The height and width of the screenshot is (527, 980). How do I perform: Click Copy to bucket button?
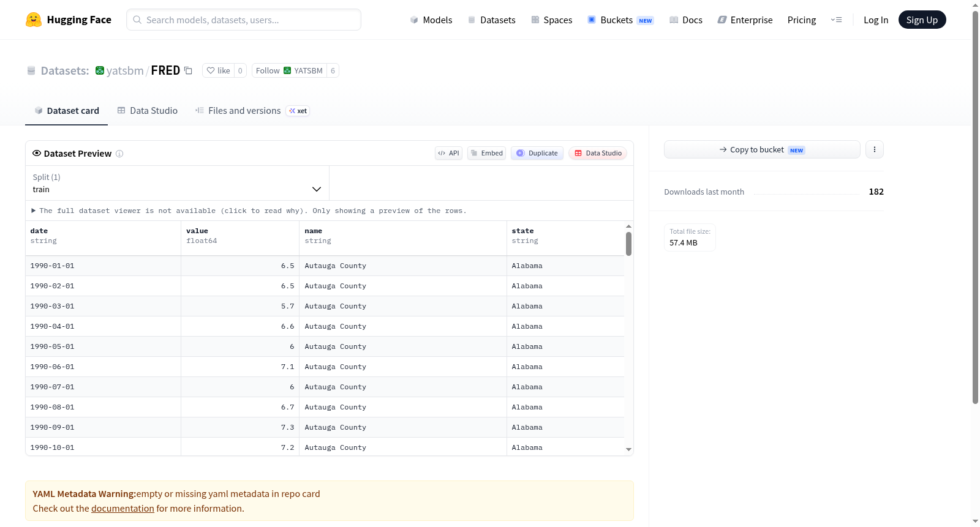(x=762, y=149)
